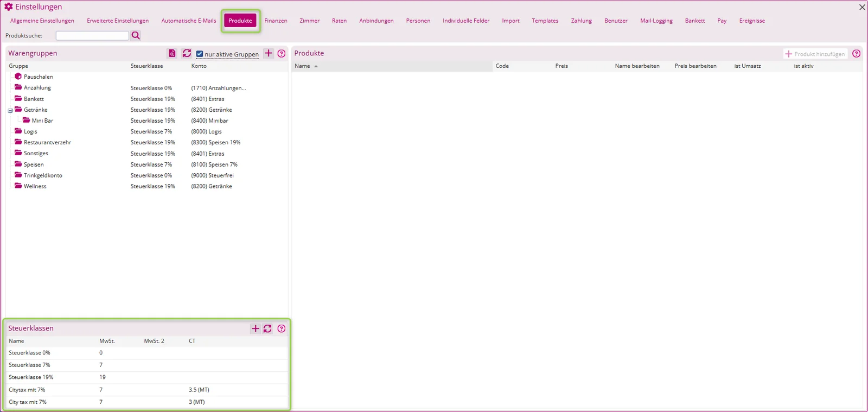868x412 pixels.
Task: Click into the Produktsuche input field
Action: click(x=92, y=35)
